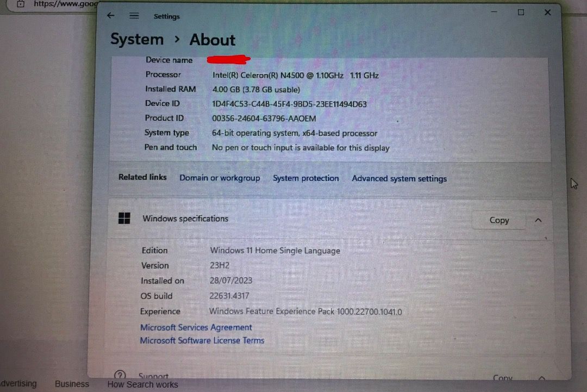
Task: Click the Windows logo icon beside Windows specifications
Action: tap(124, 218)
